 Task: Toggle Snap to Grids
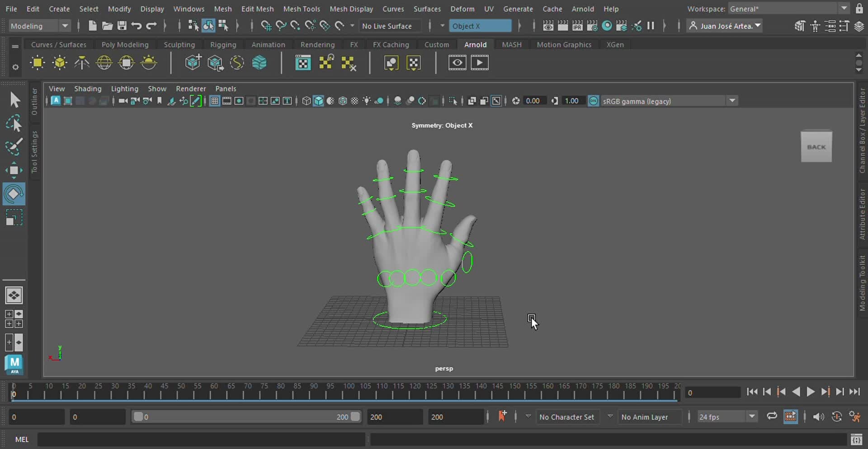coord(266,26)
